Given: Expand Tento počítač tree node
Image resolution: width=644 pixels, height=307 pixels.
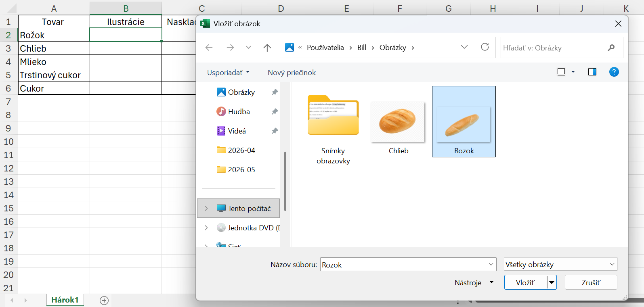Looking at the screenshot, I should (x=206, y=209).
